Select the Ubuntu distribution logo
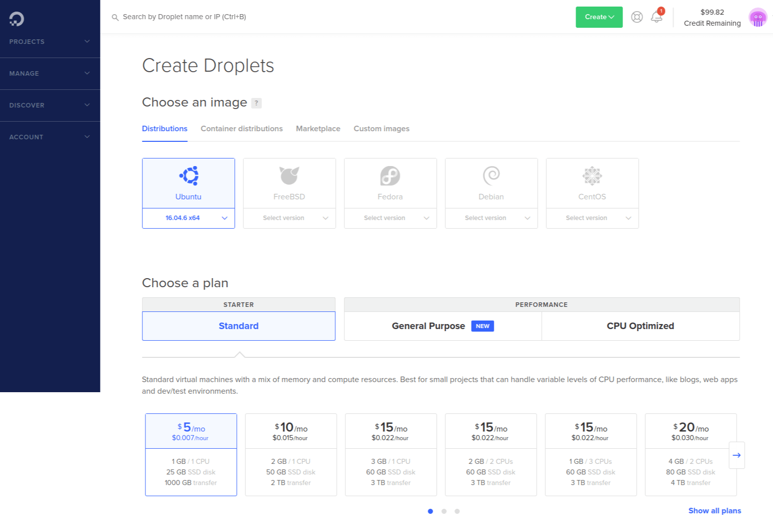The width and height of the screenshot is (773, 532). (x=189, y=176)
